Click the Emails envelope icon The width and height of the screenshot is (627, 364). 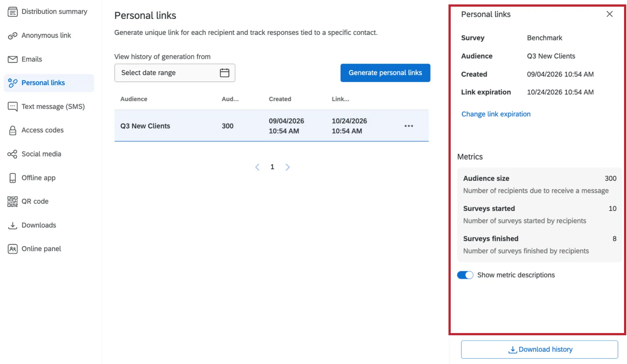point(13,59)
